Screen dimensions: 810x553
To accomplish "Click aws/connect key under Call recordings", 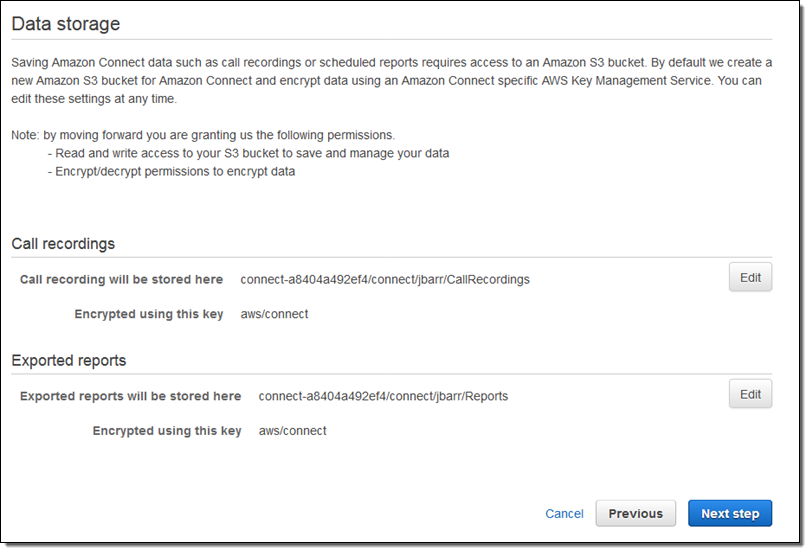I will click(274, 314).
